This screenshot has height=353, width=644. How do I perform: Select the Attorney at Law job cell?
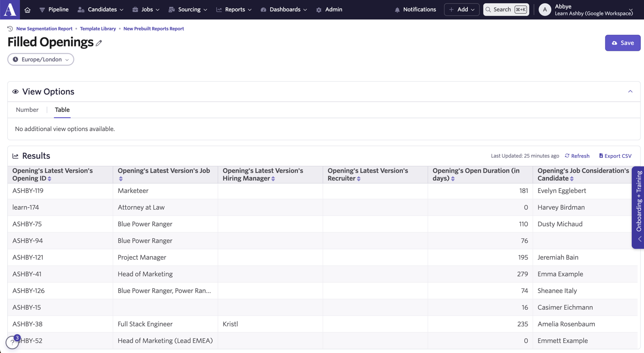[165, 207]
